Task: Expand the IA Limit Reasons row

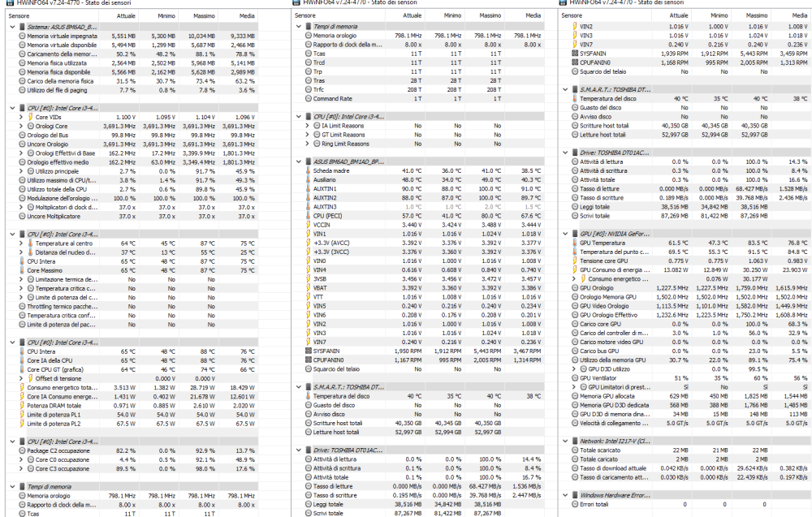Action: point(307,126)
